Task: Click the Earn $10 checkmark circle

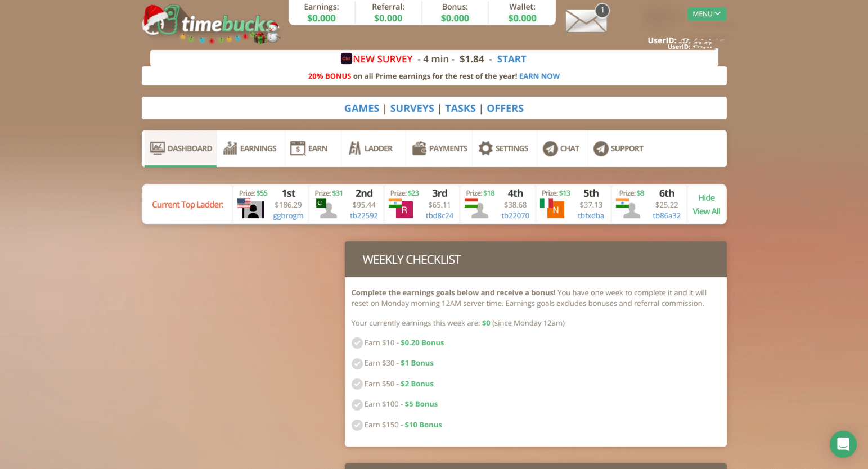Action: (357, 343)
